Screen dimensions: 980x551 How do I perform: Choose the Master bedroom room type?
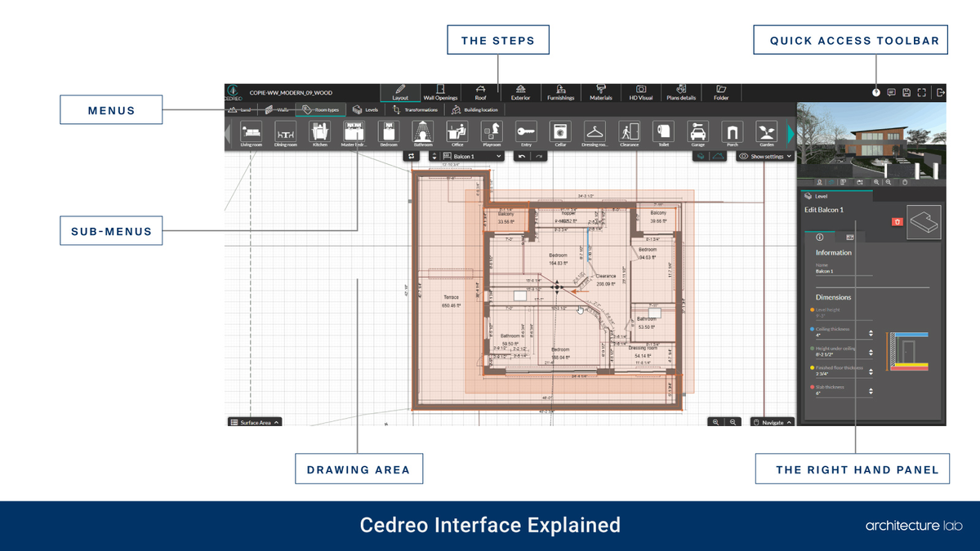(354, 134)
